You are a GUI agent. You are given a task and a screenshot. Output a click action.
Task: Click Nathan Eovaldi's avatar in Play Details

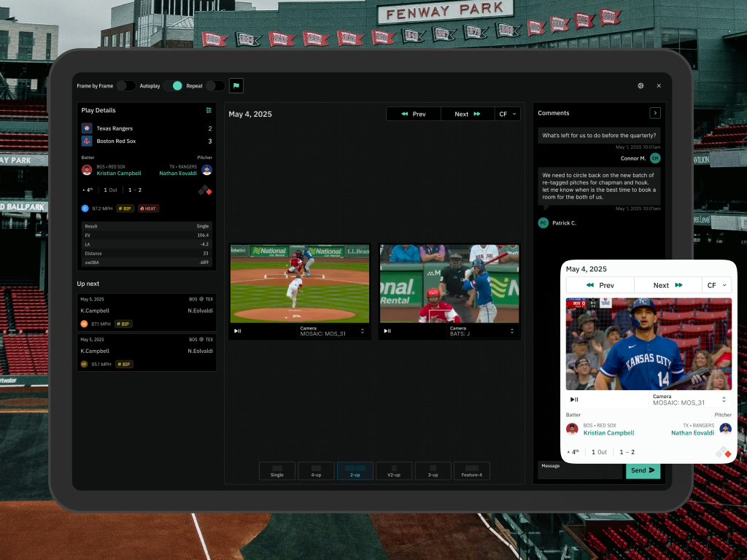click(x=206, y=170)
